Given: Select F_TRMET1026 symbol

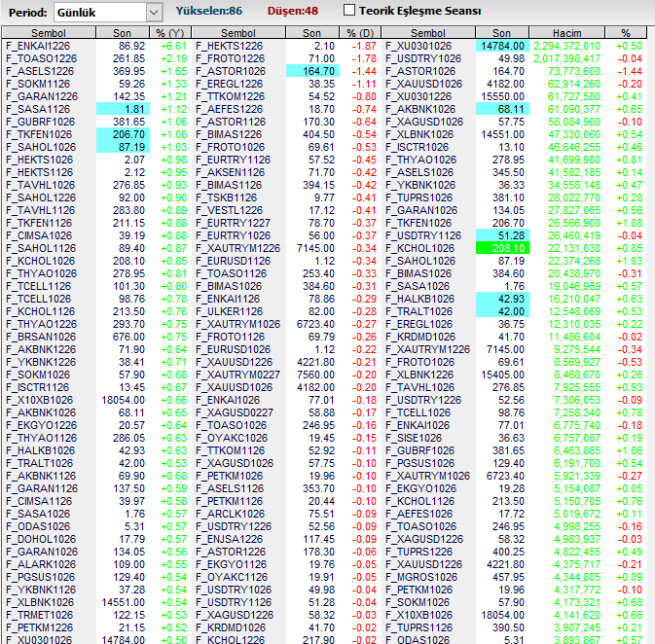Looking at the screenshot, I should tap(40, 615).
